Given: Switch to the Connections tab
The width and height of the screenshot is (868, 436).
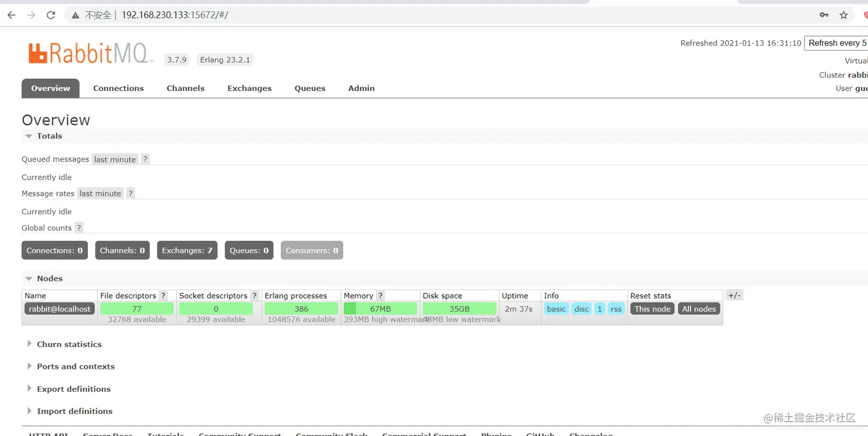Looking at the screenshot, I should pyautogui.click(x=118, y=88).
